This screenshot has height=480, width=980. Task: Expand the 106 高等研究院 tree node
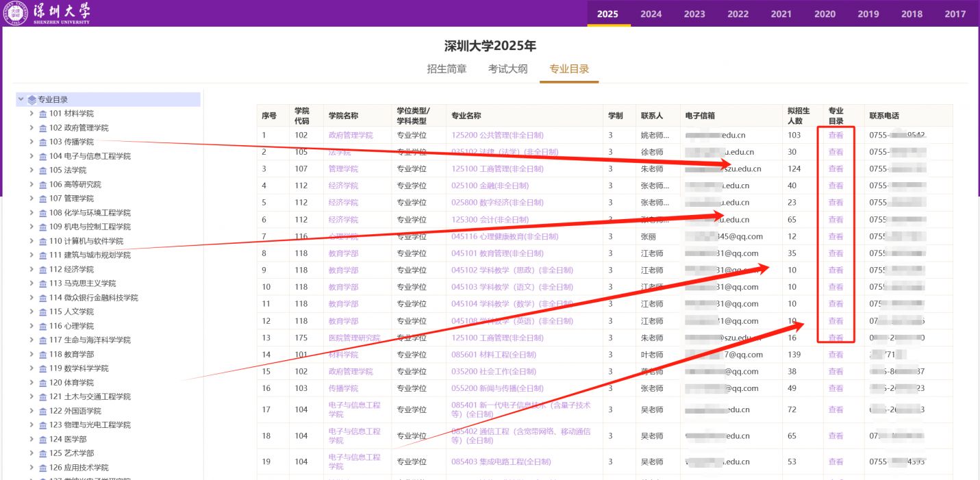point(32,184)
